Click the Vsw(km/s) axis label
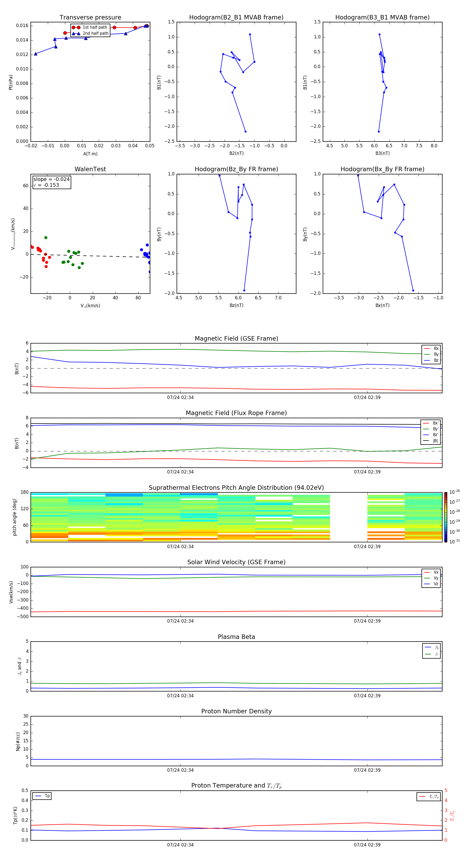The width and height of the screenshot is (473, 868). point(11,592)
